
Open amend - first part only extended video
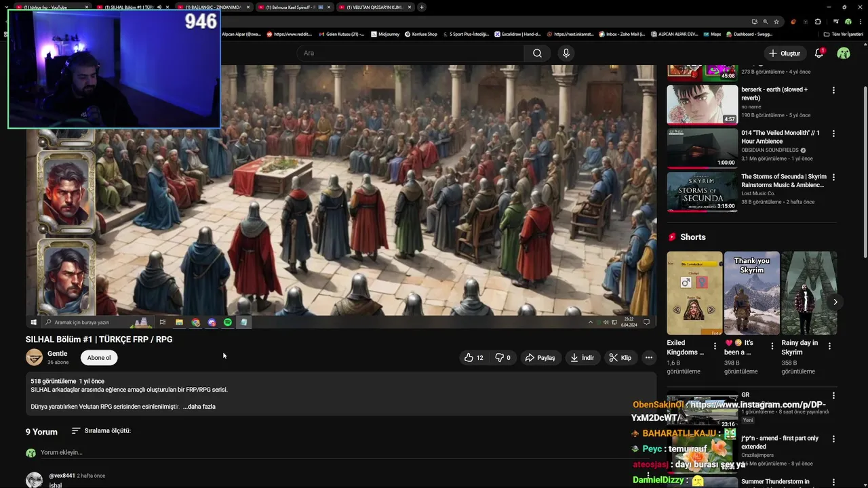click(x=780, y=442)
